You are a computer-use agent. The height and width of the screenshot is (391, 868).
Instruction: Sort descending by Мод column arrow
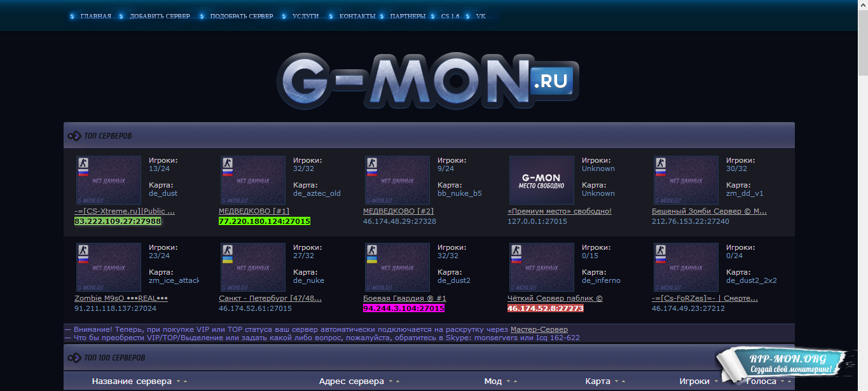coord(508,382)
